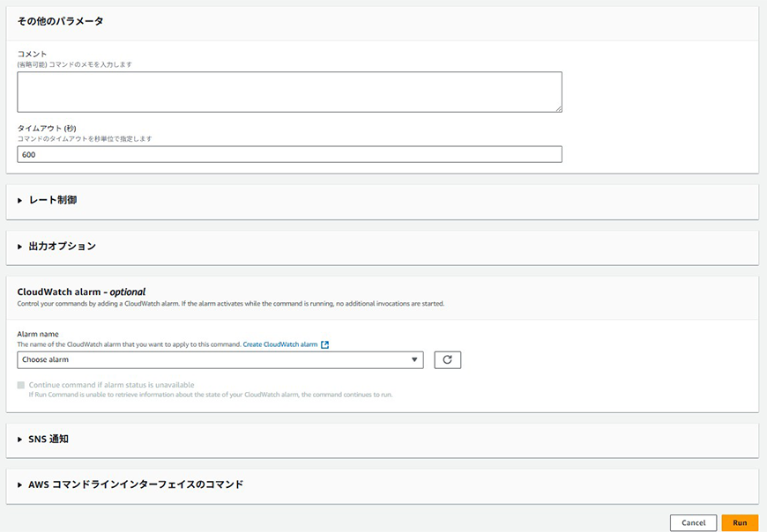Click the "Continue command if alarm status is unavailable" label
This screenshot has height=532, width=767.
pos(111,385)
